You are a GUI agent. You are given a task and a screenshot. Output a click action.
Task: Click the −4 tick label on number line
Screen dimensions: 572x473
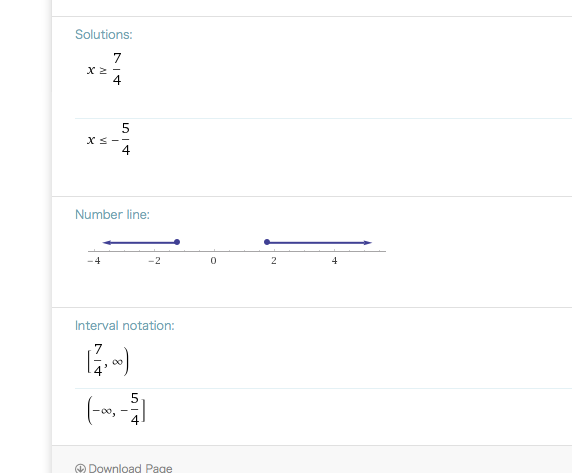point(94,261)
